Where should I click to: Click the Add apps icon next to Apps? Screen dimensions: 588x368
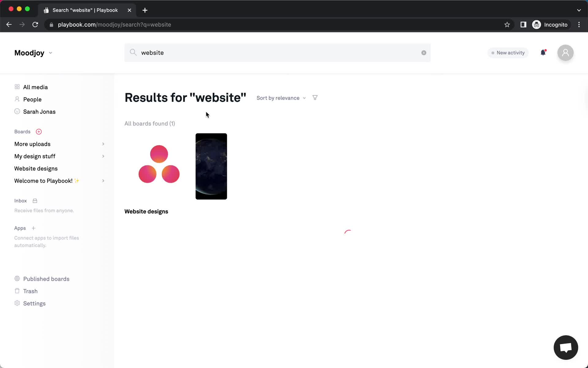[33, 228]
